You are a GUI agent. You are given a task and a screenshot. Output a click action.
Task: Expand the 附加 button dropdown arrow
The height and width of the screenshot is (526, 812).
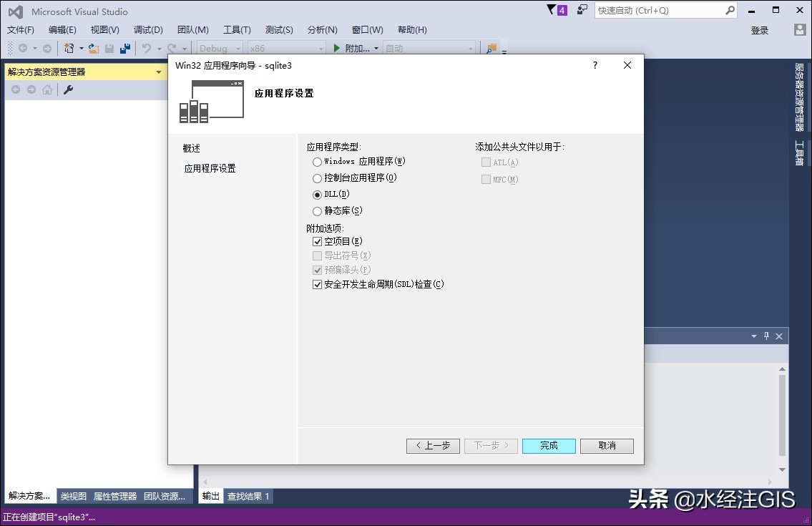tap(376, 48)
